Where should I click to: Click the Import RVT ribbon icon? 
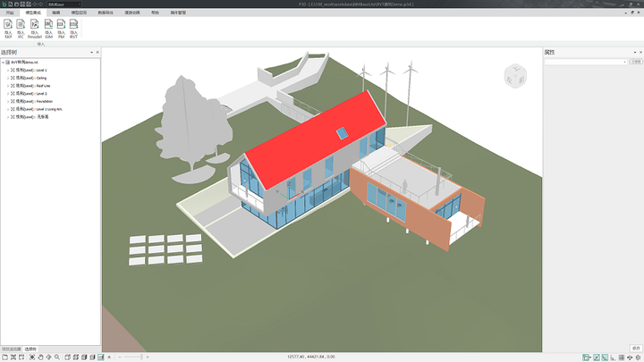[73, 29]
